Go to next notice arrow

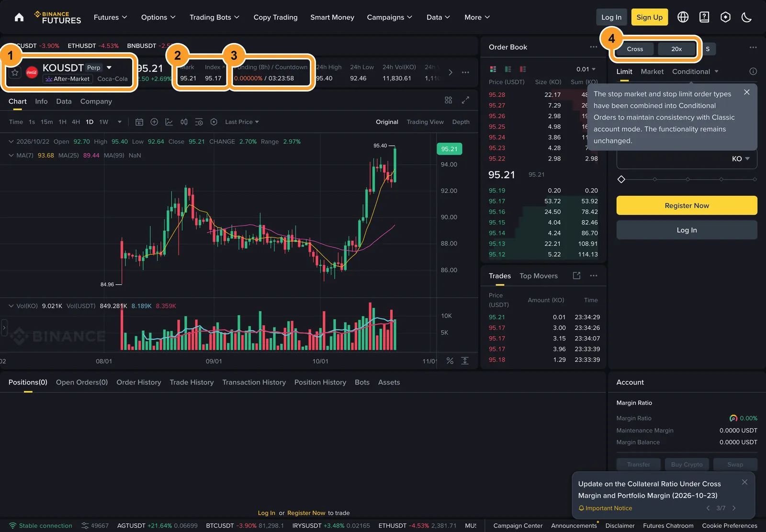click(734, 508)
